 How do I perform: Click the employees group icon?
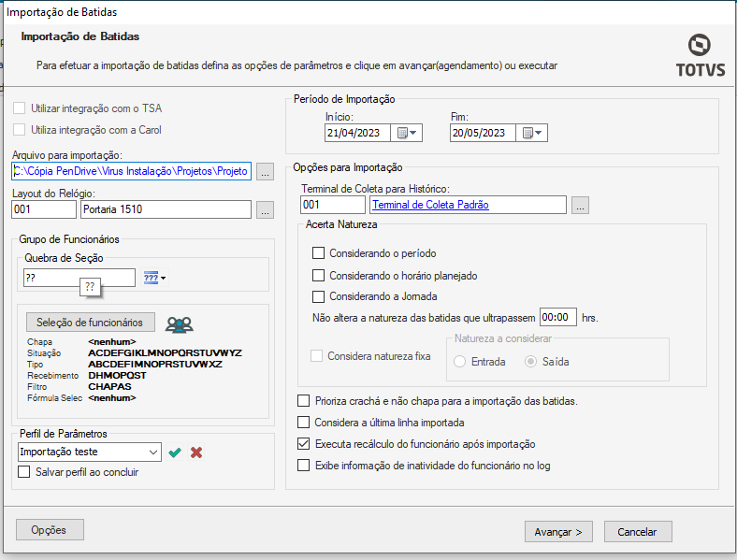point(179,324)
